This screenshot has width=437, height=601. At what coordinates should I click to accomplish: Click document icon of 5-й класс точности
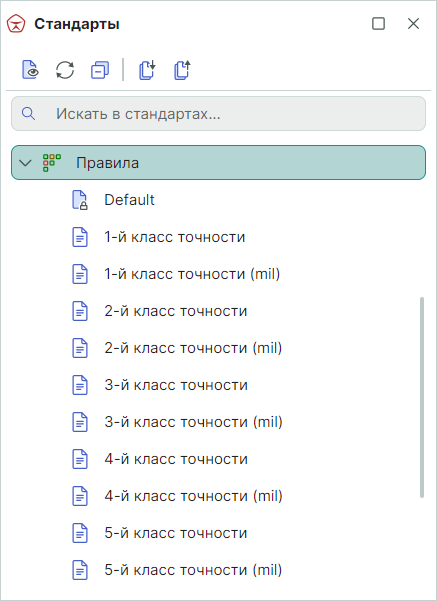coord(80,533)
